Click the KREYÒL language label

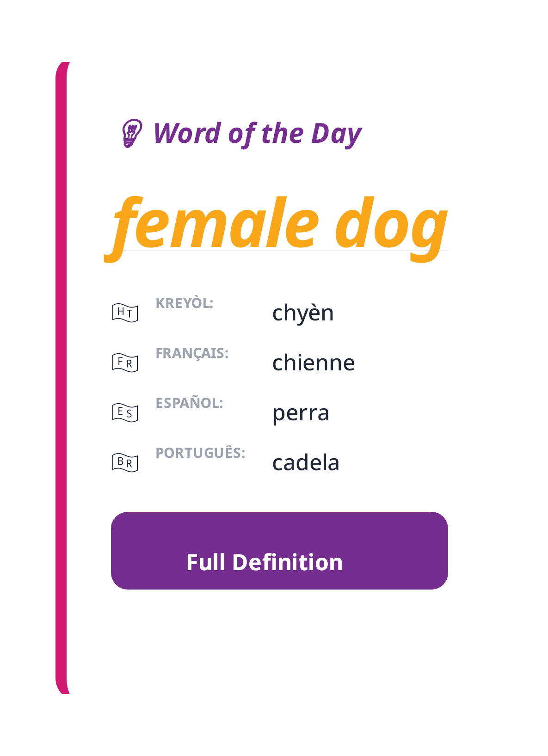pyautogui.click(x=185, y=303)
